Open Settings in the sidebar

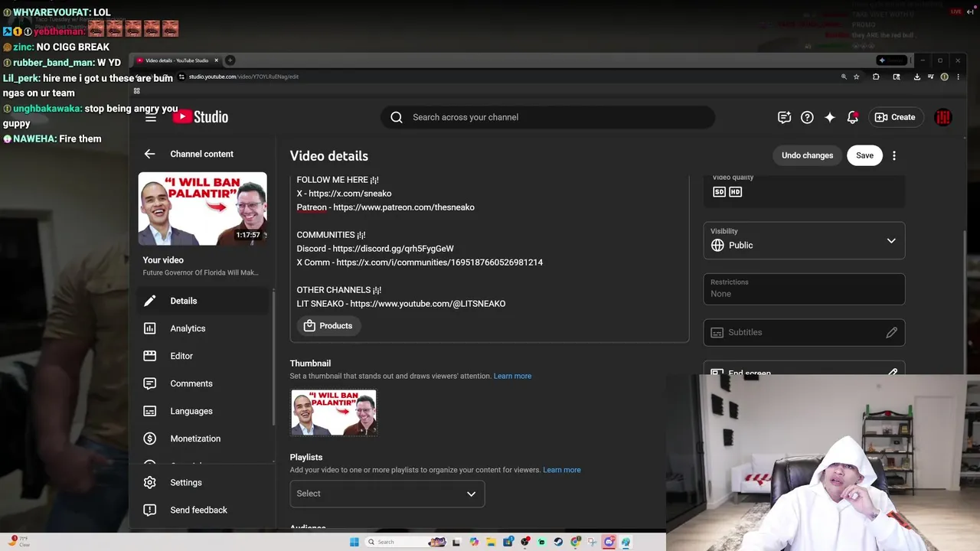[204, 482]
